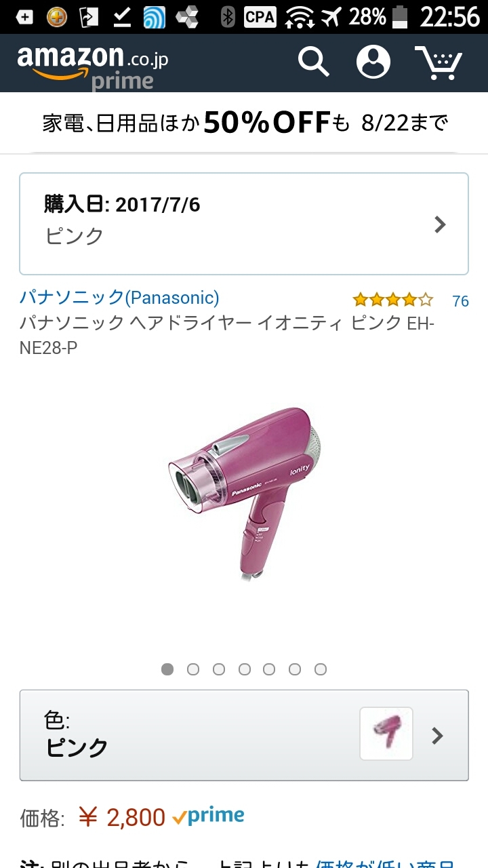
Task: Select the last image carousel dot
Action: [x=321, y=669]
